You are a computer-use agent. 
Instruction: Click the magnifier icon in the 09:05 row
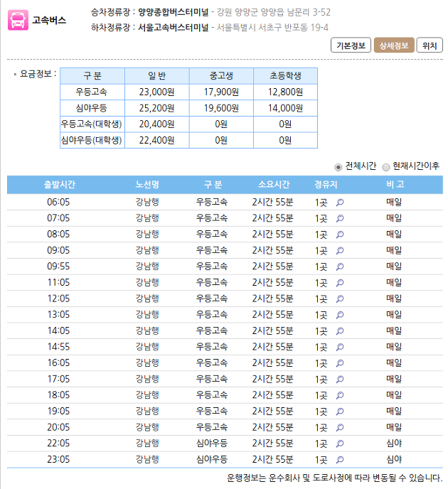340,250
